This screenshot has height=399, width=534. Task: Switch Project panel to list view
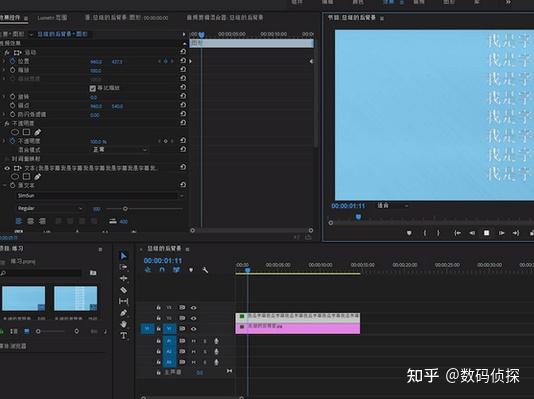(14, 331)
